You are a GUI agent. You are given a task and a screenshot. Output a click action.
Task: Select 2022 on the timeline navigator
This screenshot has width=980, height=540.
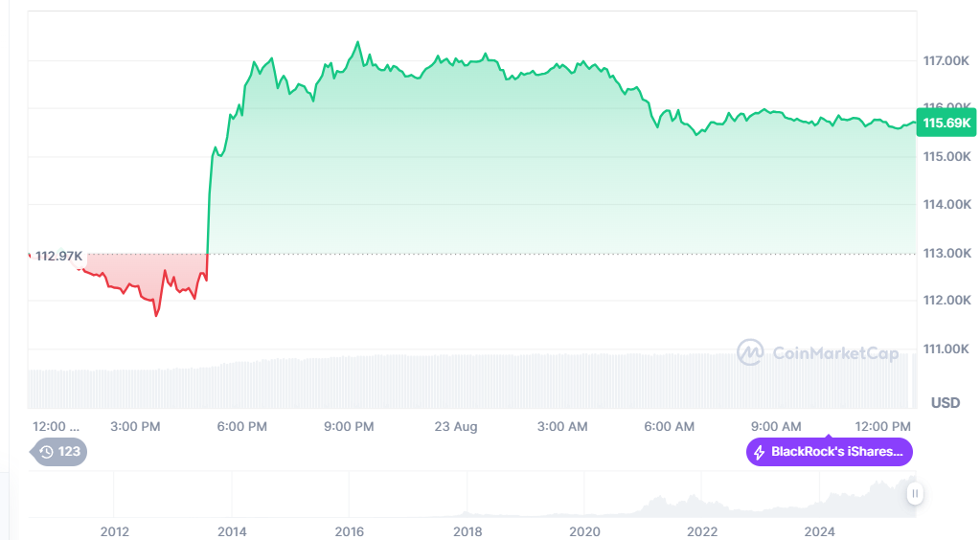702,531
